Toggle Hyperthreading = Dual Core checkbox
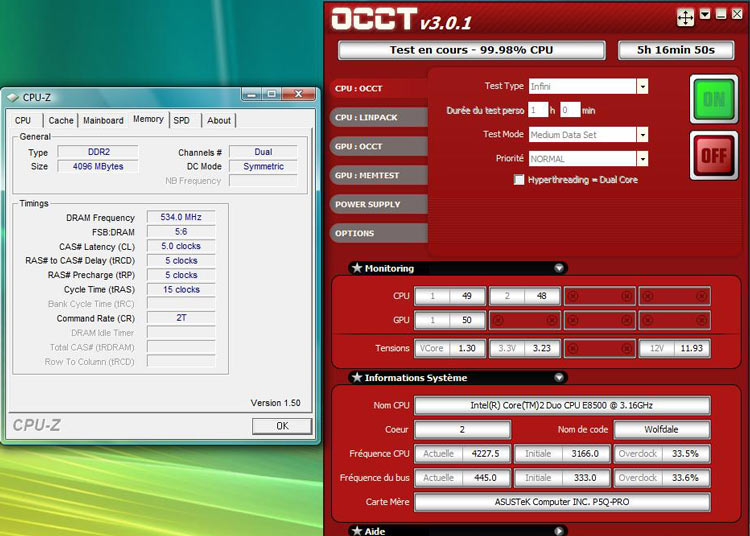 pos(518,180)
